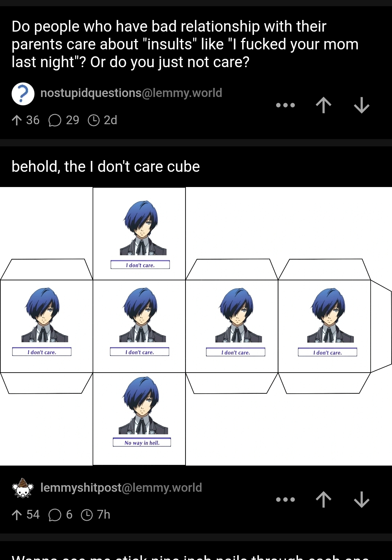View the 29 comments on the first post
The image size is (392, 560).
64,120
